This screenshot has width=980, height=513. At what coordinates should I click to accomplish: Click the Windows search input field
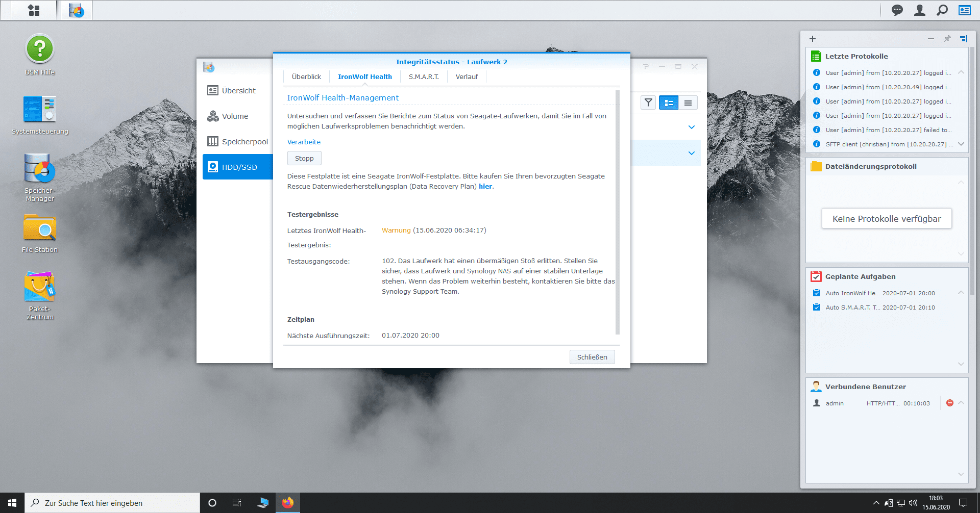(112, 503)
